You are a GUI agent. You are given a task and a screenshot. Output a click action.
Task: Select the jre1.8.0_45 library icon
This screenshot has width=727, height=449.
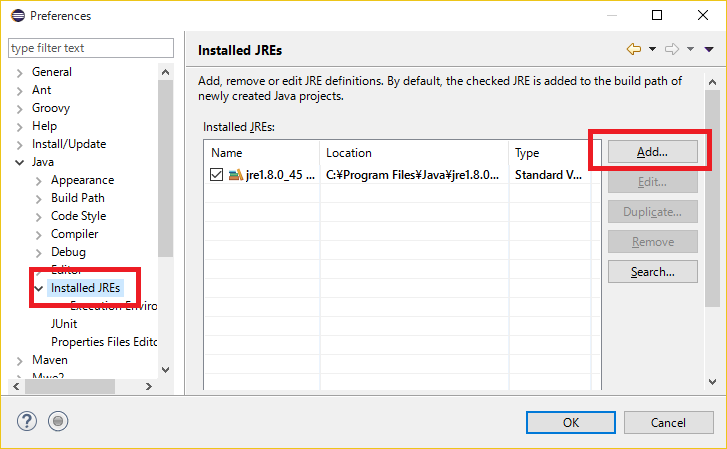(x=236, y=175)
